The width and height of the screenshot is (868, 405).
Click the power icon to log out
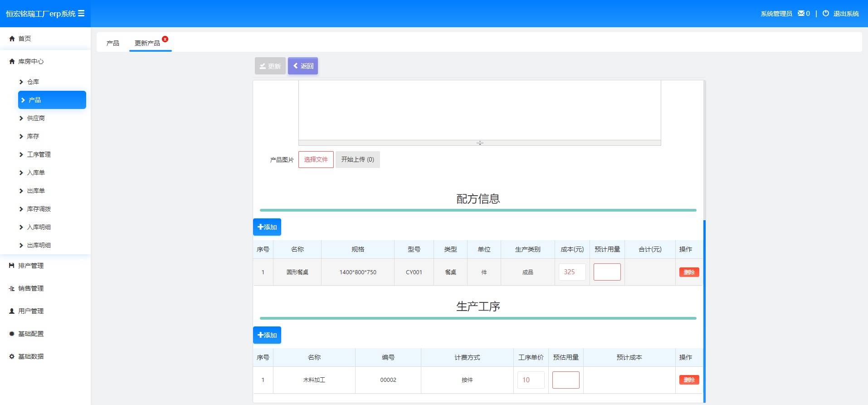click(x=825, y=14)
